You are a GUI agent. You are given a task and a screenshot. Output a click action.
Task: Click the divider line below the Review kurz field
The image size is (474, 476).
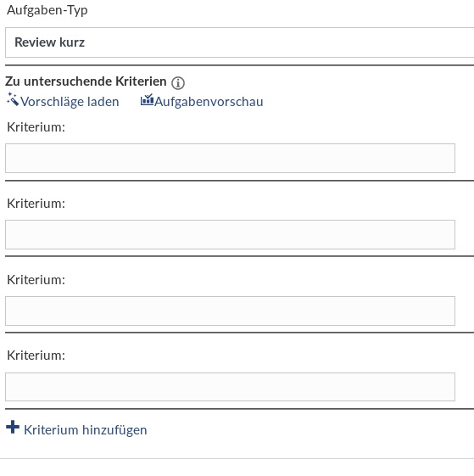coord(239,65)
